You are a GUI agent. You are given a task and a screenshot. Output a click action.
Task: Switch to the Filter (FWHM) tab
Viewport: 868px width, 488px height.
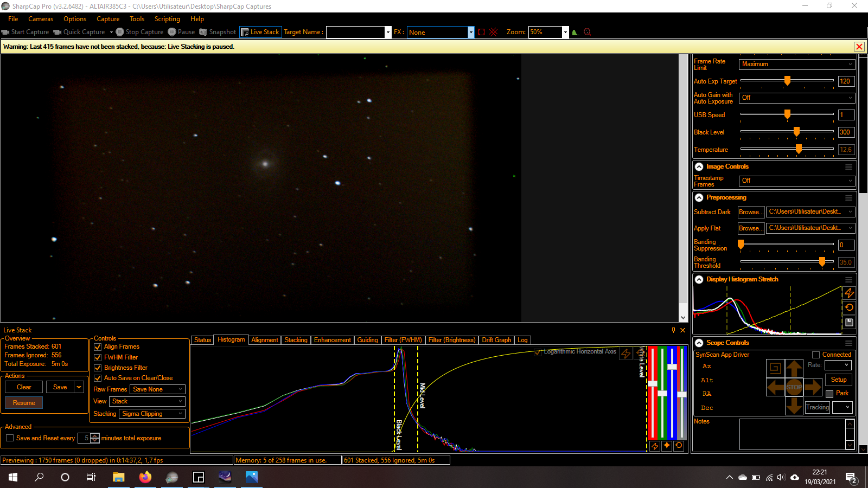pyautogui.click(x=403, y=341)
